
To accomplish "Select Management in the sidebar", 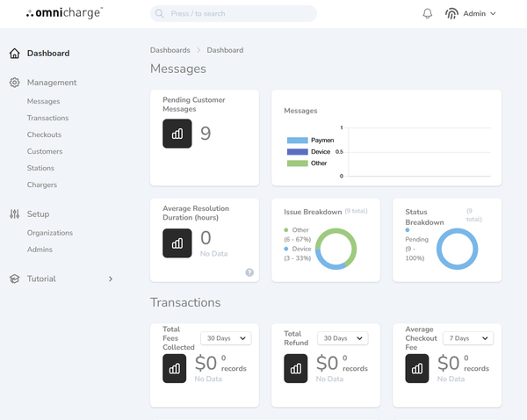I will (52, 83).
